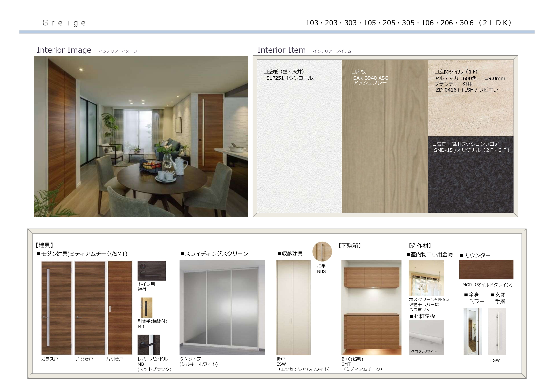Image resolution: width=554 pixels, height=392 pixels.
Task: Click the Greige title text
Action: click(64, 23)
